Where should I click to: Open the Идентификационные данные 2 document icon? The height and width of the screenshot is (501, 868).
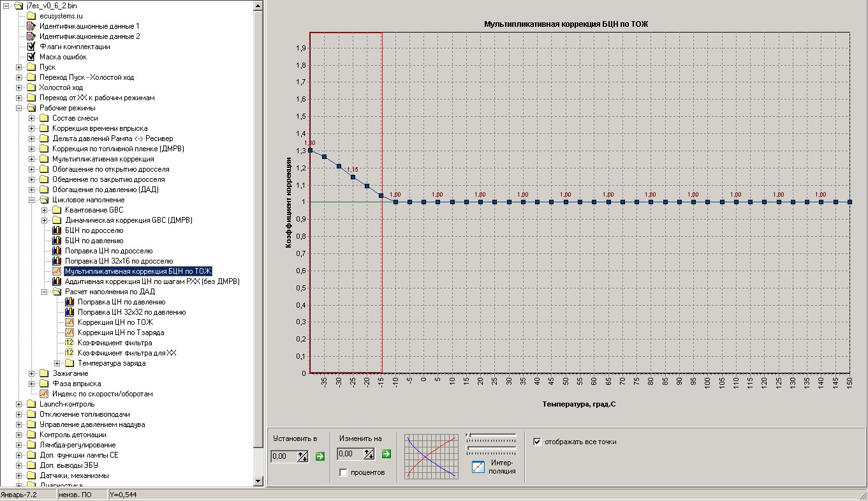(x=31, y=36)
